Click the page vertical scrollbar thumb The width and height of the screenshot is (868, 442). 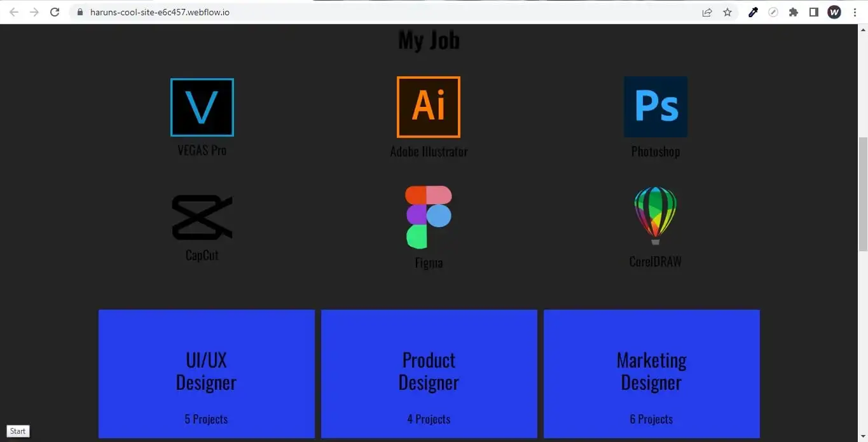[x=863, y=194]
